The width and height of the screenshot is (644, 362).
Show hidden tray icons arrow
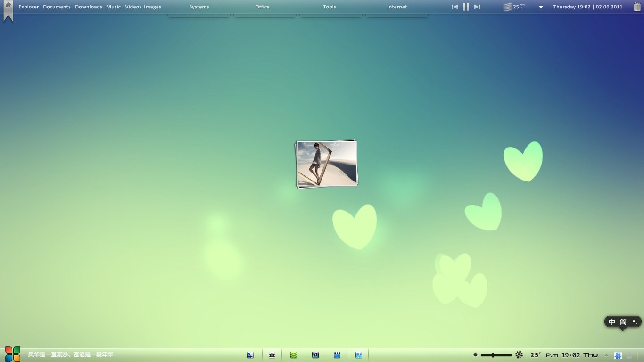606,355
